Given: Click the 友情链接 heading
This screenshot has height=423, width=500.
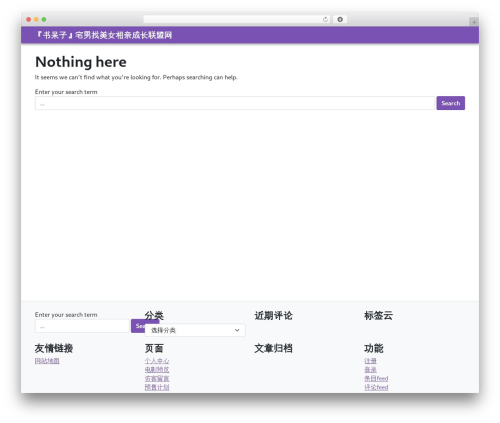Looking at the screenshot, I should 54,348.
